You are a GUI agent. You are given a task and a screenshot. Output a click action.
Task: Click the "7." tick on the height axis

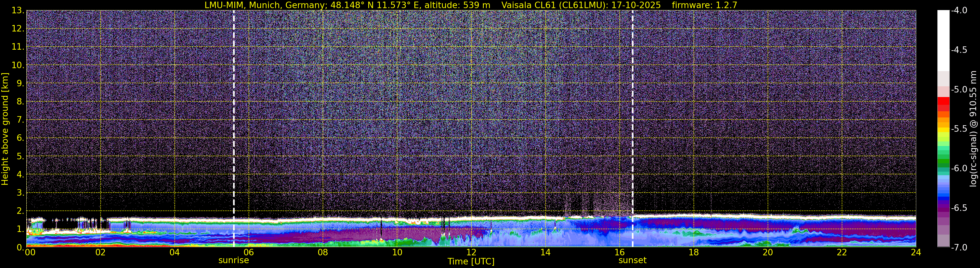pyautogui.click(x=20, y=120)
